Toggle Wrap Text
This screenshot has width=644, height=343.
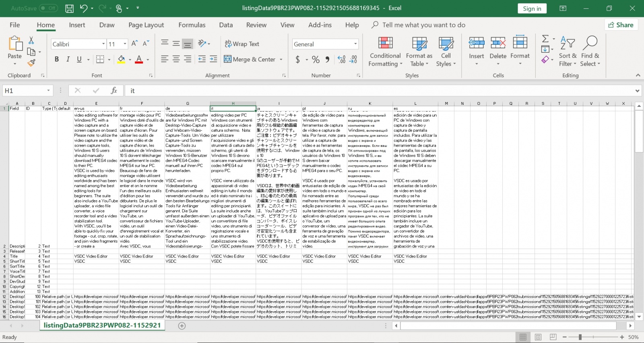pos(242,44)
